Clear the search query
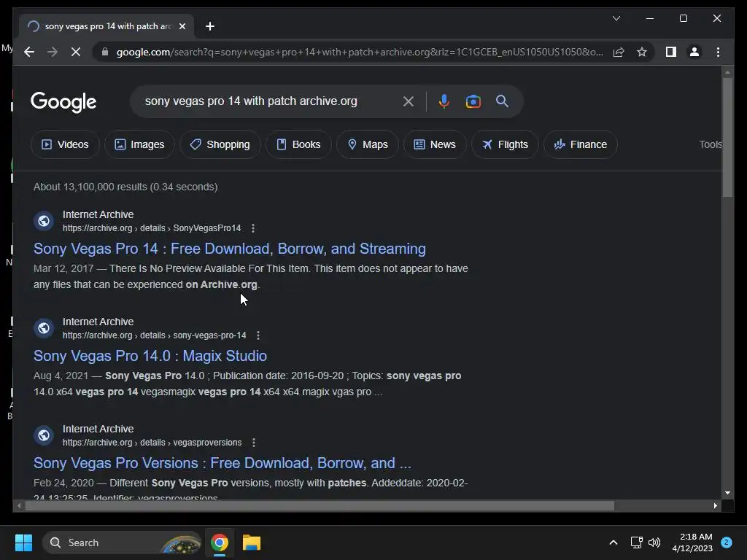747x560 pixels. 409,101
